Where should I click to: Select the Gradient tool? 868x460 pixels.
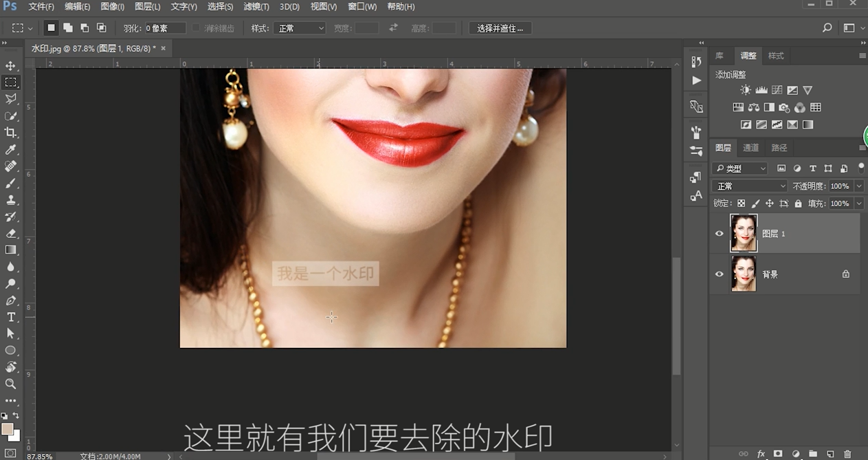10,250
